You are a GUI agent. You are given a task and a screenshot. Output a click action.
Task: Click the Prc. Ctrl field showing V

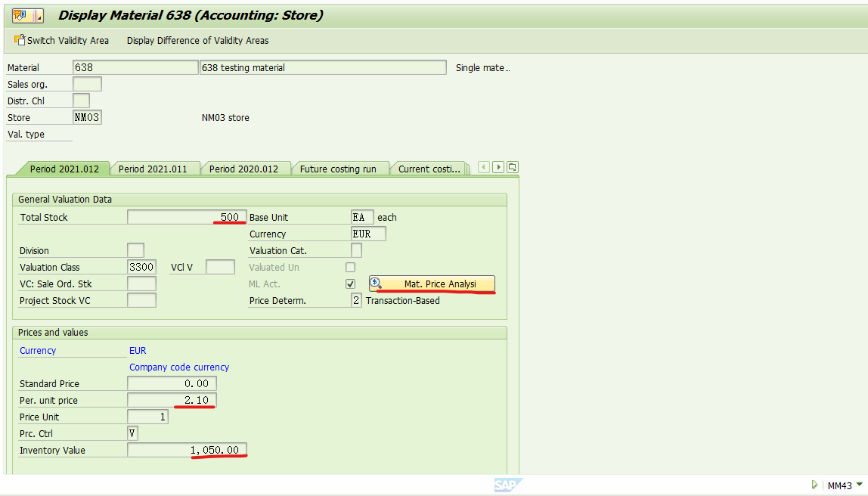click(132, 432)
